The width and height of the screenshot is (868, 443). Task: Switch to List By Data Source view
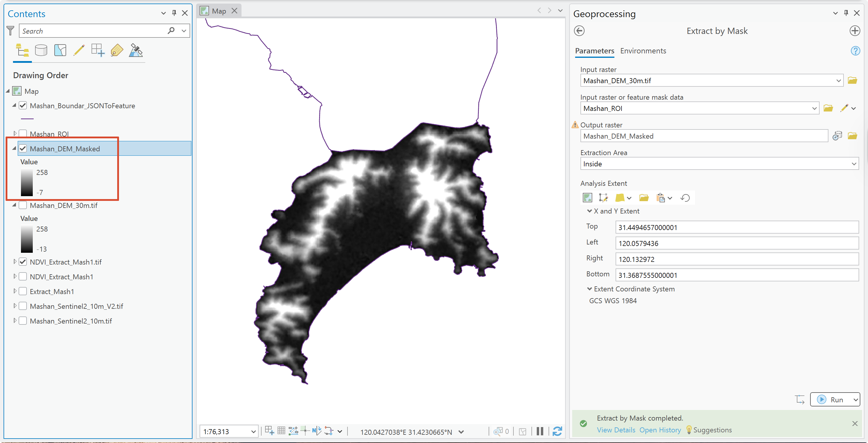tap(41, 50)
